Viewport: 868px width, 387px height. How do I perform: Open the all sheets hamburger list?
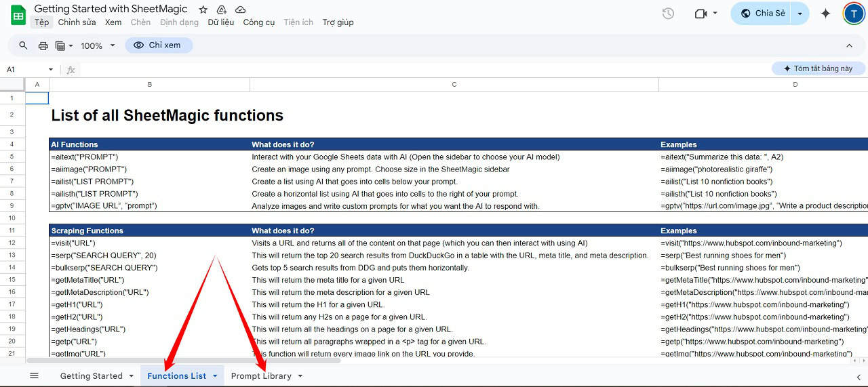tap(34, 375)
